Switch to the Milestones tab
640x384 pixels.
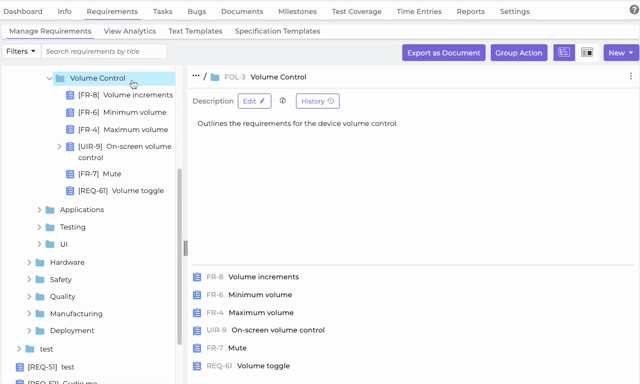[298, 11]
